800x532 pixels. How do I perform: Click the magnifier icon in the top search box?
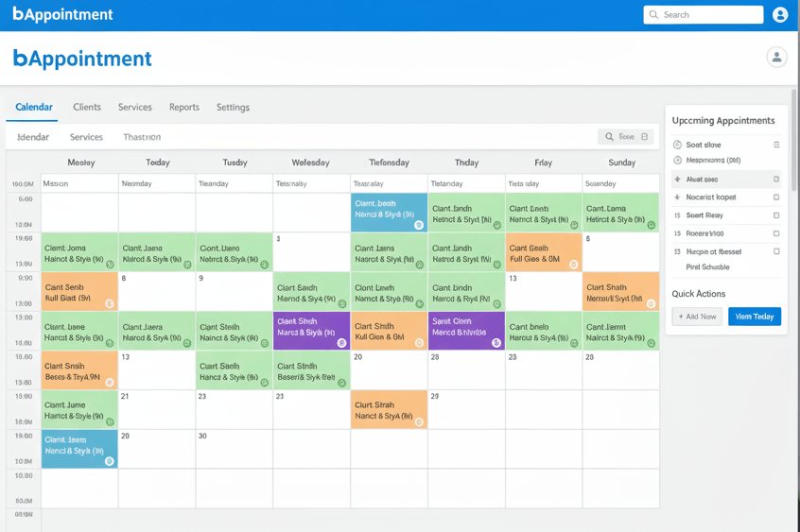(653, 15)
